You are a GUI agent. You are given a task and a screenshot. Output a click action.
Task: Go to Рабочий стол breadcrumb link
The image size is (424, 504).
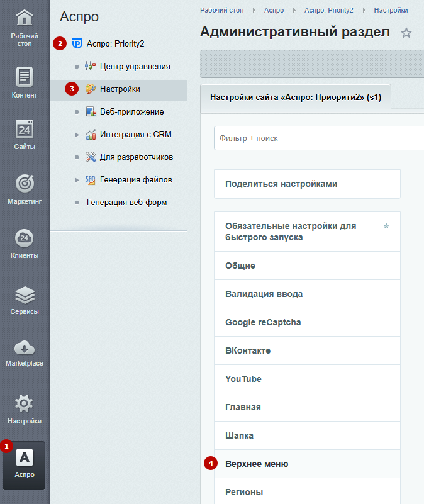click(222, 10)
